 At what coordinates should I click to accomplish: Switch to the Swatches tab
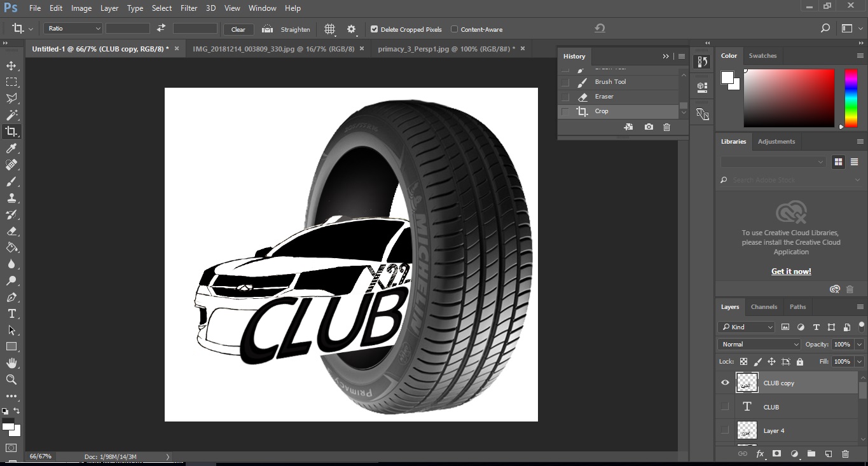pos(762,55)
